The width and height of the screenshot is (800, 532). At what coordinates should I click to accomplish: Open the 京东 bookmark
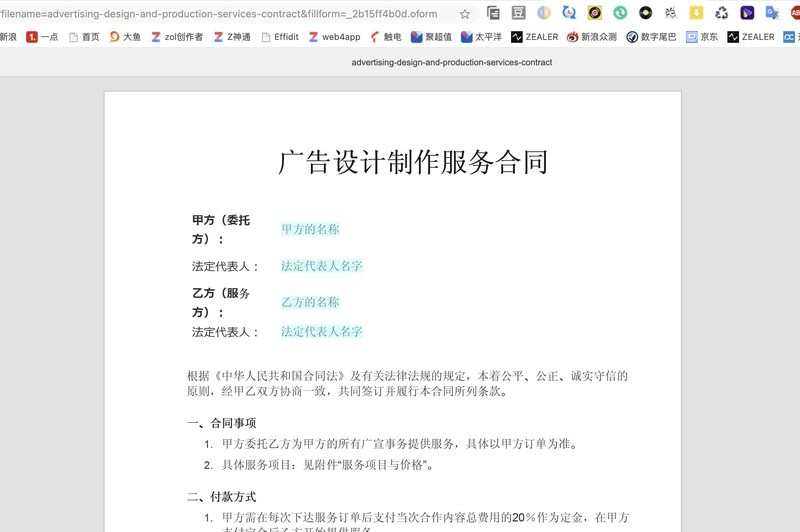pyautogui.click(x=702, y=37)
